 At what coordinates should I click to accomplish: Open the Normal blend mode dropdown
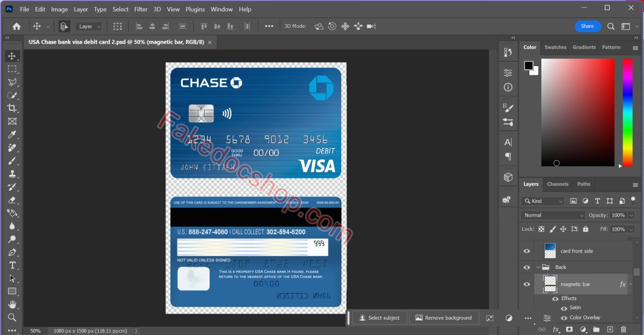[553, 216]
